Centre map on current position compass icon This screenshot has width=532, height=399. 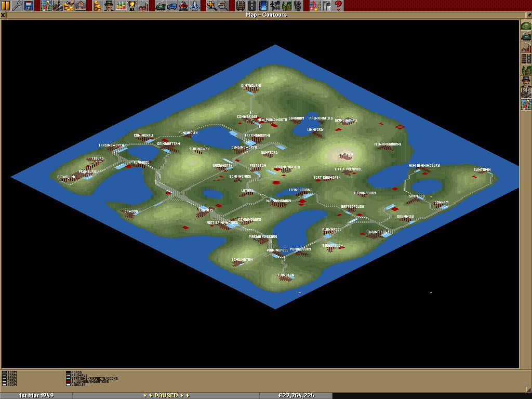click(526, 104)
